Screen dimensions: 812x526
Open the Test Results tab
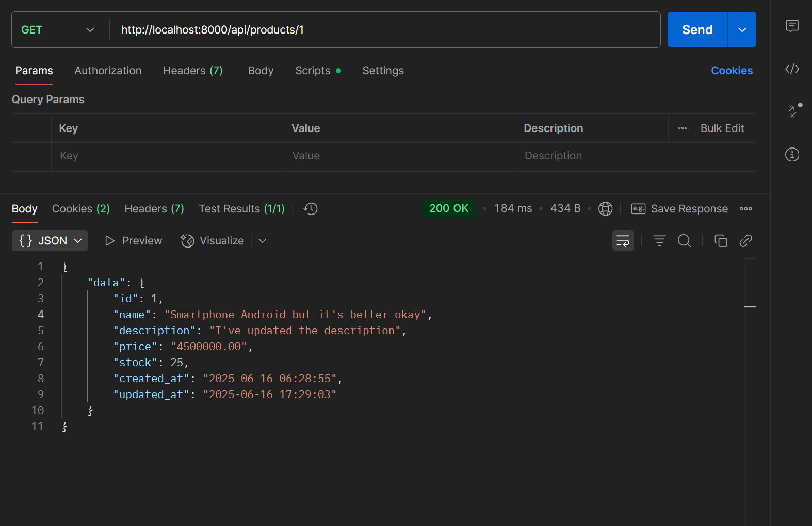241,209
